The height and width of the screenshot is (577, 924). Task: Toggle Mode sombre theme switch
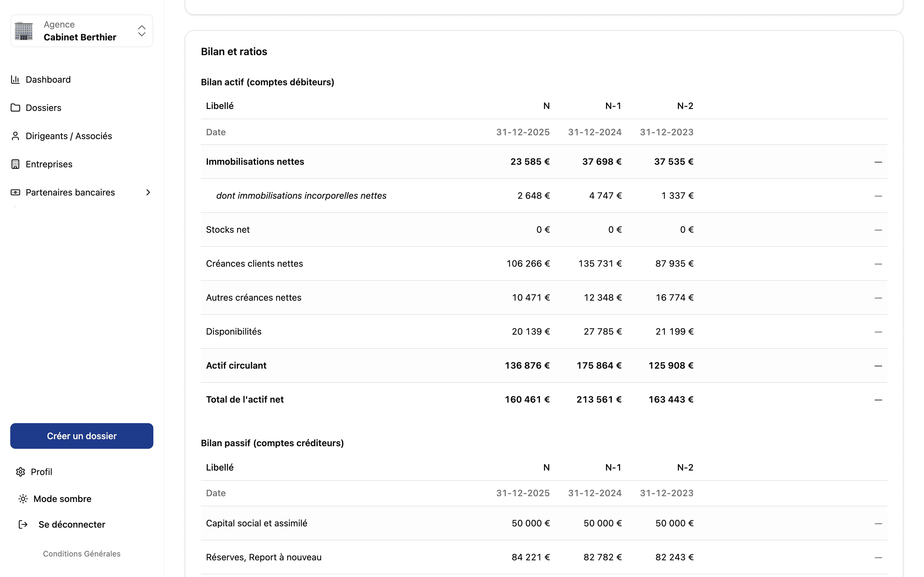pos(55,499)
